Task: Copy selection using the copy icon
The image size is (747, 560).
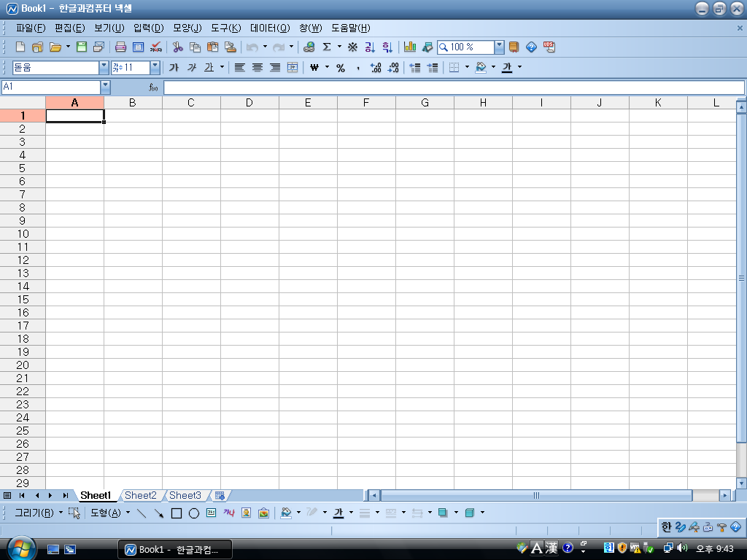Action: (x=195, y=47)
